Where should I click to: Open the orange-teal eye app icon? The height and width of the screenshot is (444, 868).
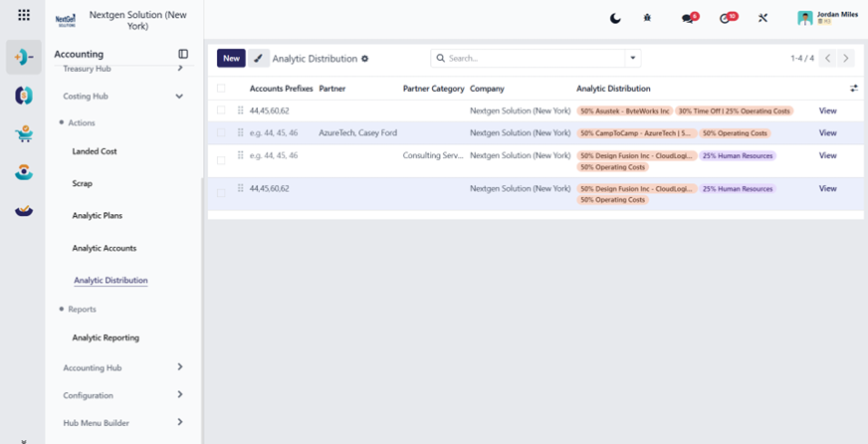point(24,172)
